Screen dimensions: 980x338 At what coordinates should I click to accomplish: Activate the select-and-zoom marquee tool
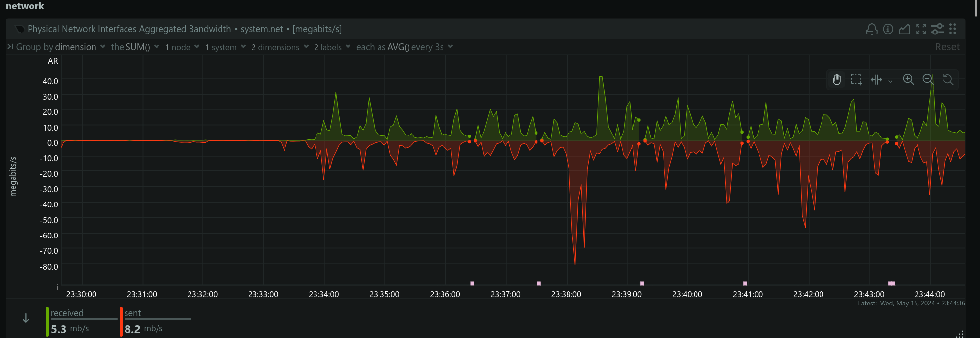[856, 80]
